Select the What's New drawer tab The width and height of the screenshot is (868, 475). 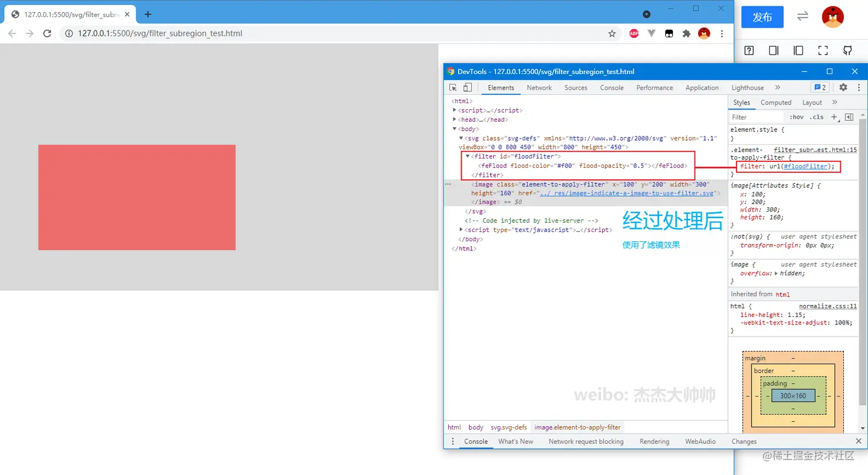516,442
